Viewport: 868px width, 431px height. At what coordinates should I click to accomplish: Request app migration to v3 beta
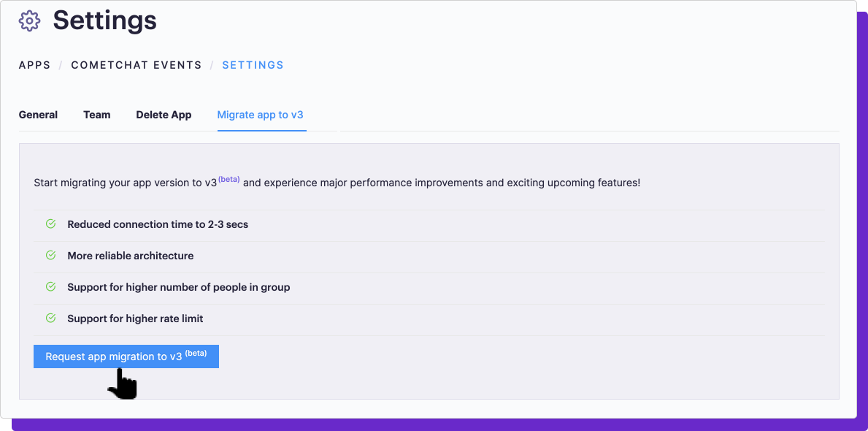coord(126,356)
